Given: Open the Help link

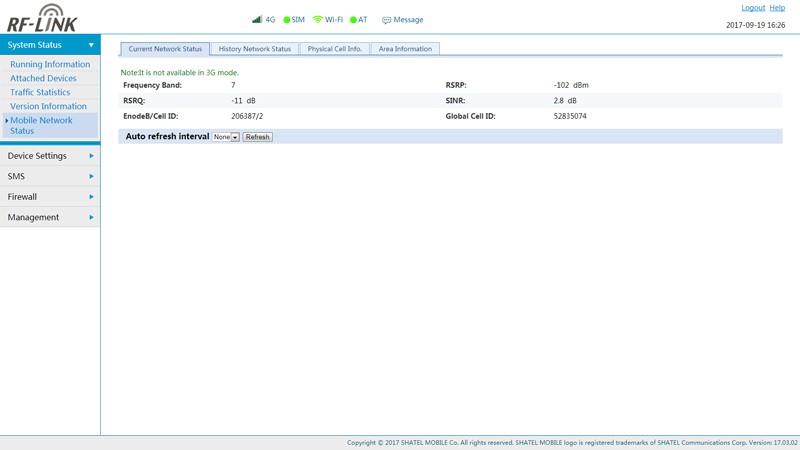Looking at the screenshot, I should (777, 8).
